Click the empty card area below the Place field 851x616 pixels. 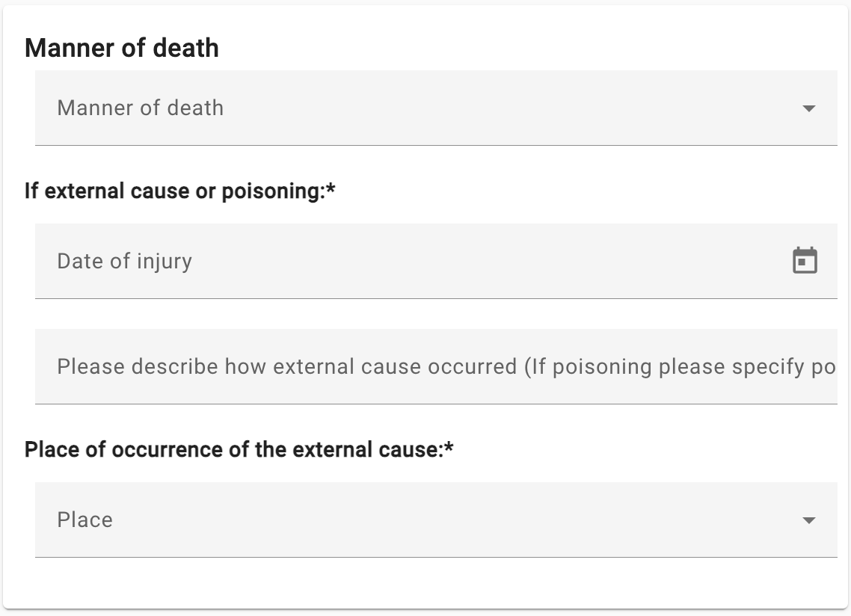pyautogui.click(x=425, y=583)
